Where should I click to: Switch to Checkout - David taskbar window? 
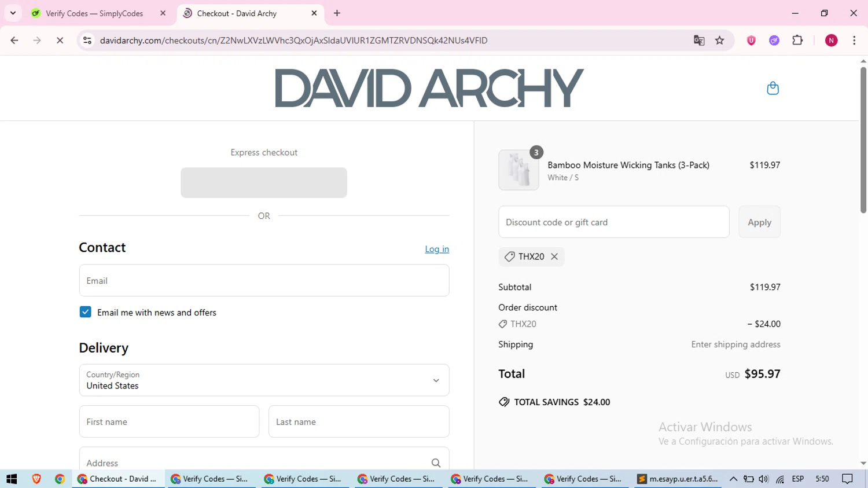118,479
